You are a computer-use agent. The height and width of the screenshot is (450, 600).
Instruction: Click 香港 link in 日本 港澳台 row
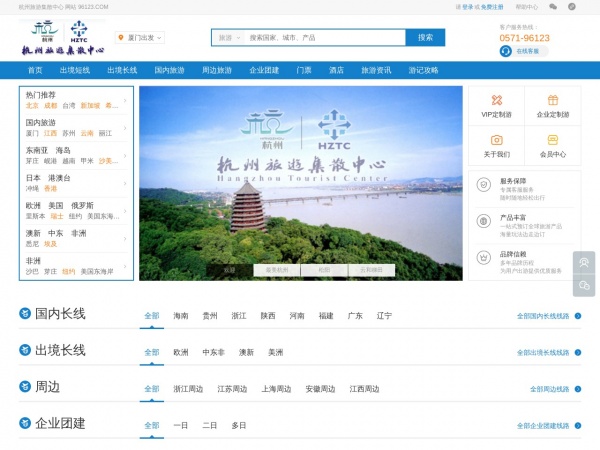(51, 189)
